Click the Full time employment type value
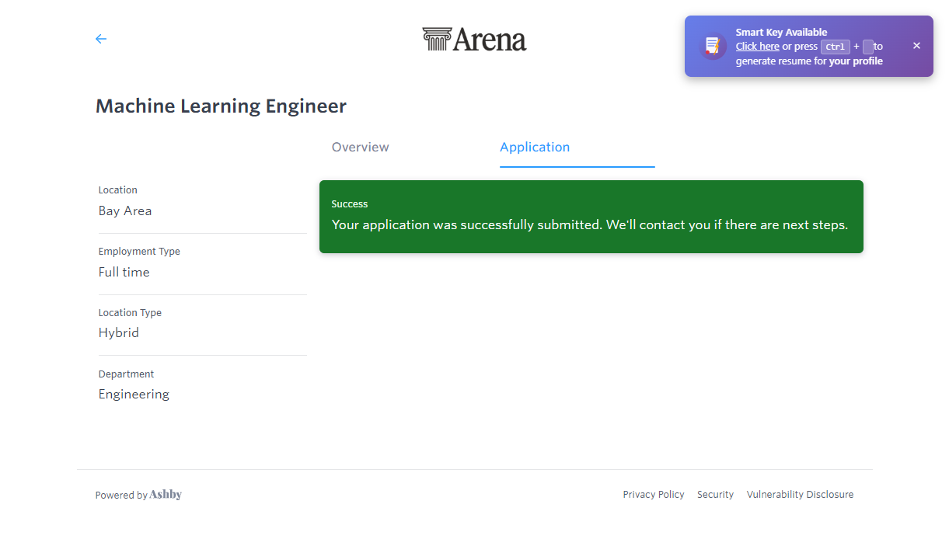The image size is (949, 560). pos(124,273)
